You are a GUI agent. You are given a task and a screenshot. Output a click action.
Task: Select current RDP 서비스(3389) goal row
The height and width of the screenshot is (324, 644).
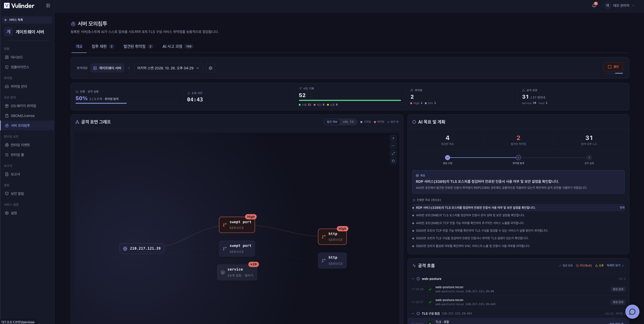click(x=518, y=208)
